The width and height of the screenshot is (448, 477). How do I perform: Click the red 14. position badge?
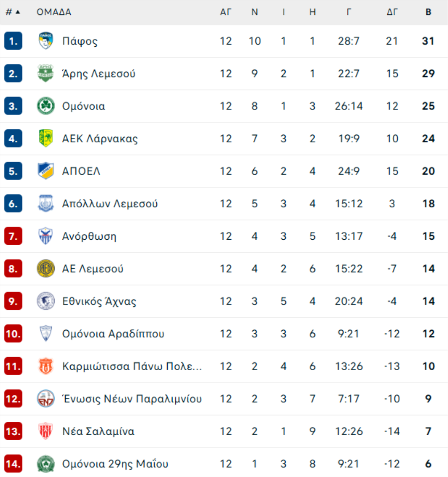[13, 464]
